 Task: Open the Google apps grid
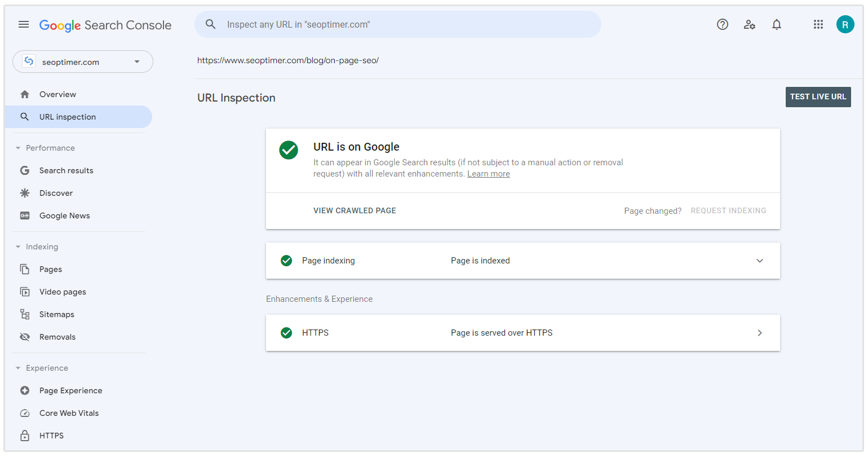pyautogui.click(x=818, y=24)
